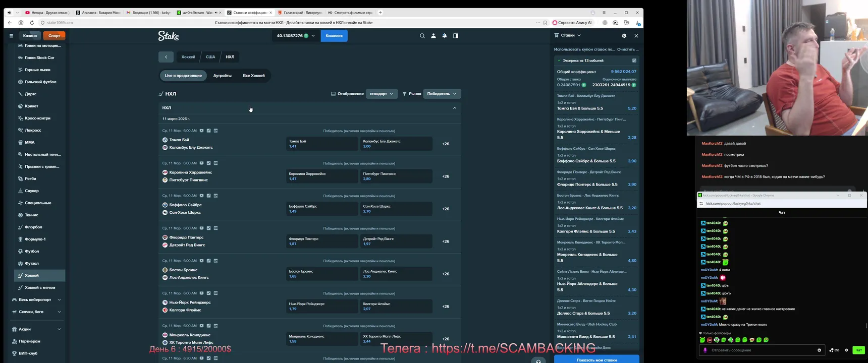Open stats icon for Бостон Брюинс match

(208, 261)
